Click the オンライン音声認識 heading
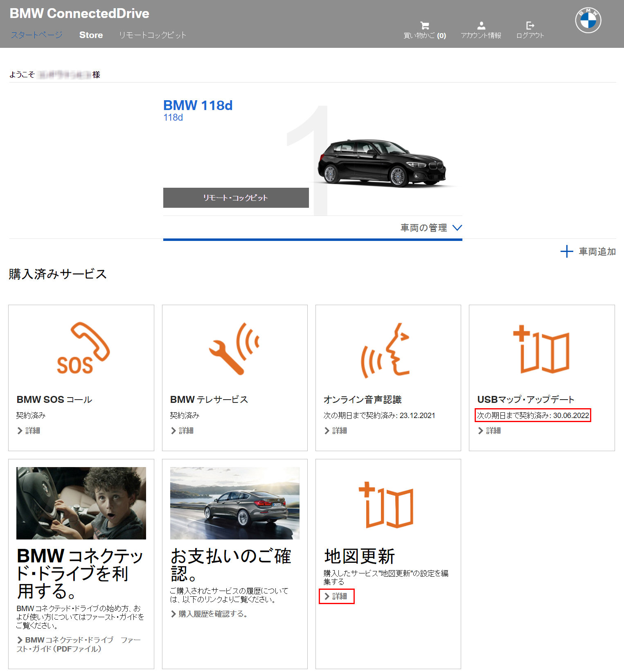Image resolution: width=624 pixels, height=672 pixels. [363, 400]
